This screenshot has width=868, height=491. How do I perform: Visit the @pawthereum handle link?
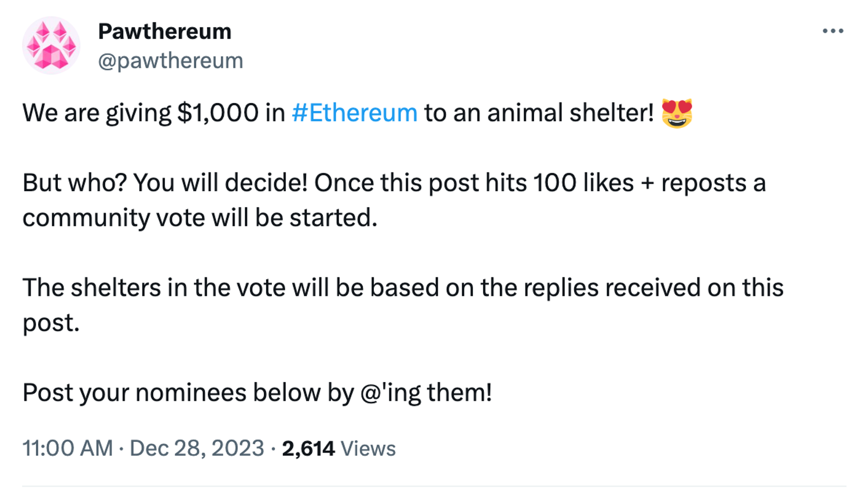[170, 61]
